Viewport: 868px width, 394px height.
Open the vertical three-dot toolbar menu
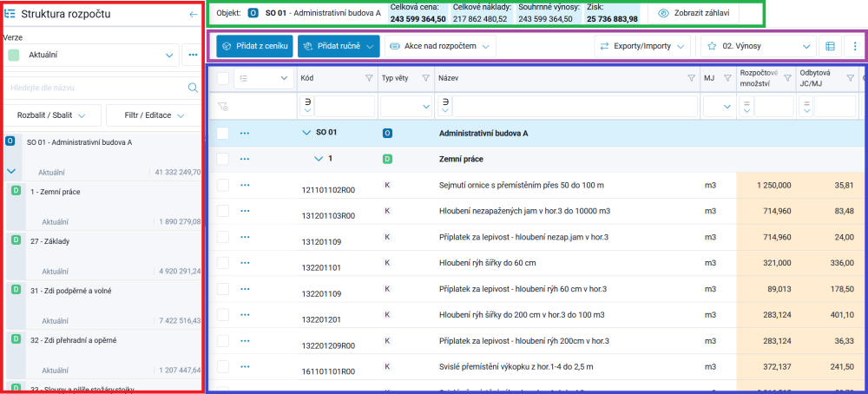point(853,47)
